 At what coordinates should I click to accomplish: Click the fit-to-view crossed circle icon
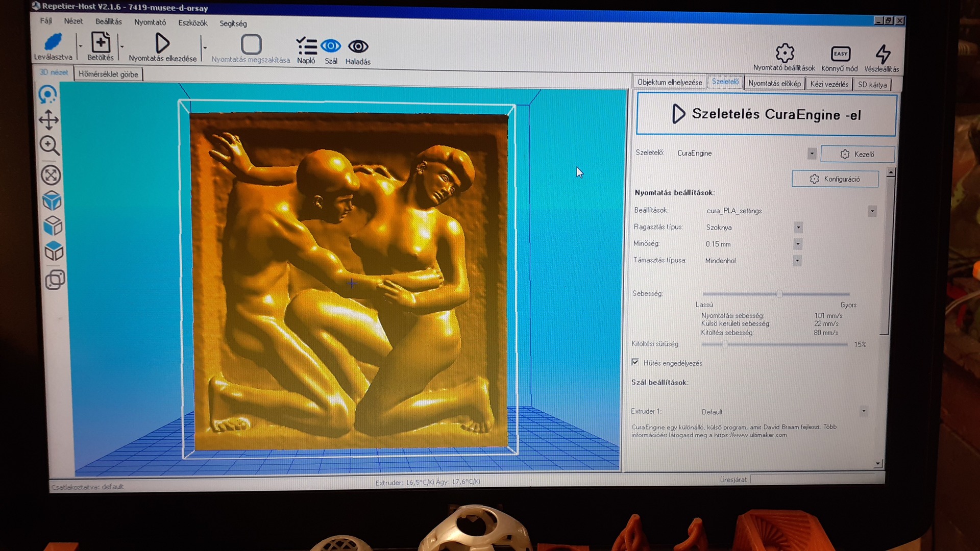(51, 175)
